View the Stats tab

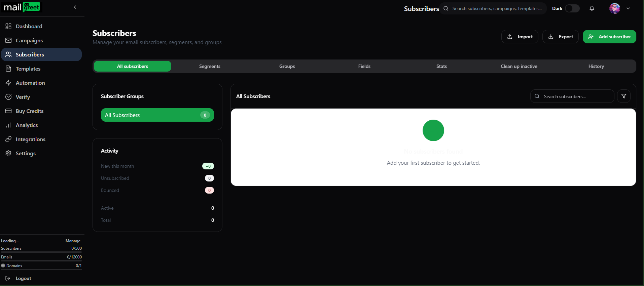click(x=441, y=66)
